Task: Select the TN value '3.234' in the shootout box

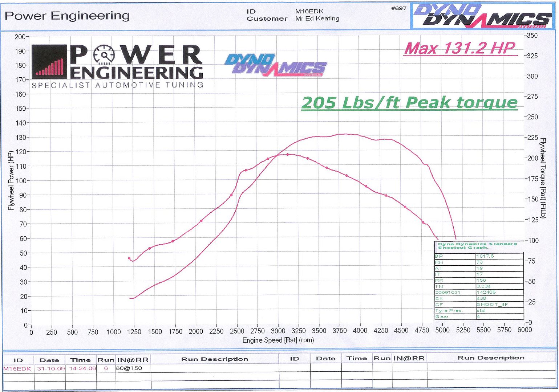Action: tap(483, 286)
